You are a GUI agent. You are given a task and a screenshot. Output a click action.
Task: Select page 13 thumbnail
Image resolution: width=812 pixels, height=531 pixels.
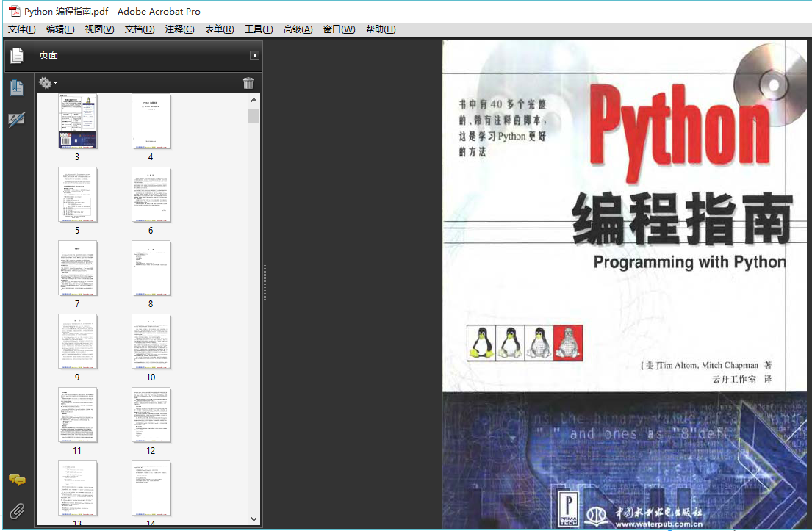coord(78,488)
